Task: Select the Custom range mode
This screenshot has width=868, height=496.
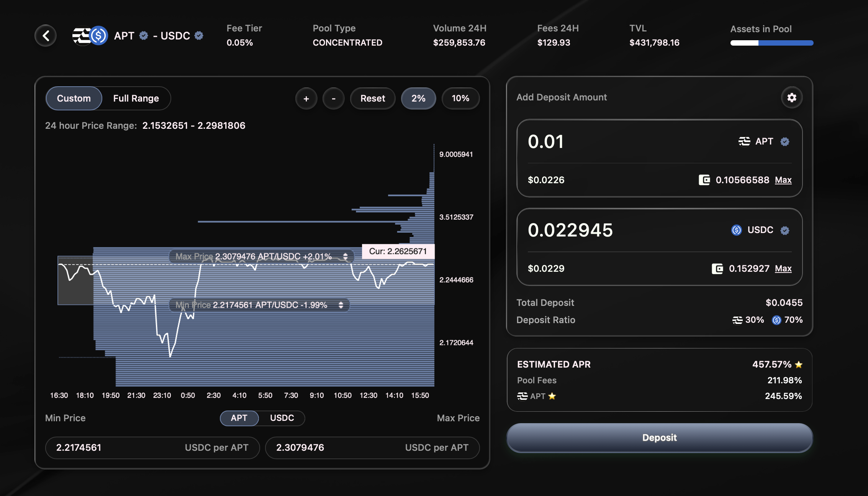Action: (x=74, y=99)
